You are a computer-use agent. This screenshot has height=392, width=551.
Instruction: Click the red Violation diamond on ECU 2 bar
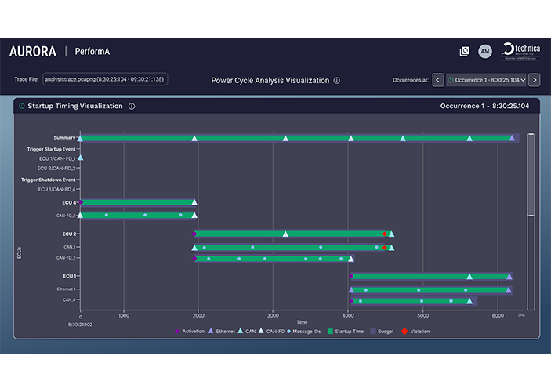click(x=384, y=234)
